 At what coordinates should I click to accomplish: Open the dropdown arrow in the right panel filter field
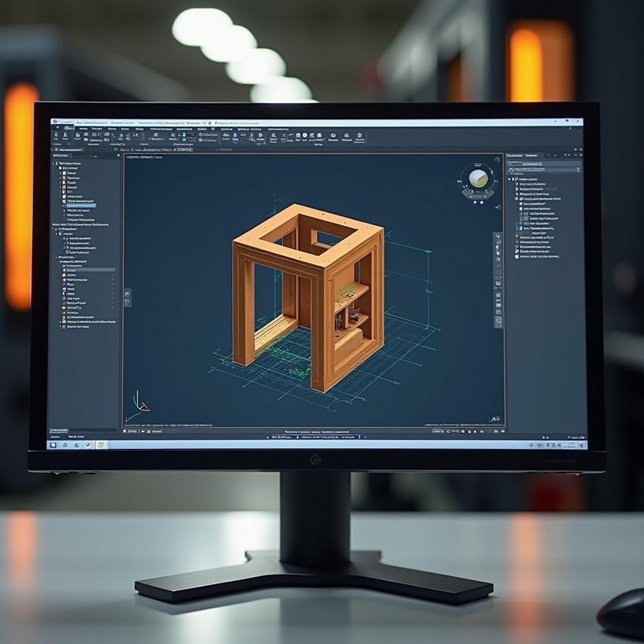pyautogui.click(x=578, y=169)
